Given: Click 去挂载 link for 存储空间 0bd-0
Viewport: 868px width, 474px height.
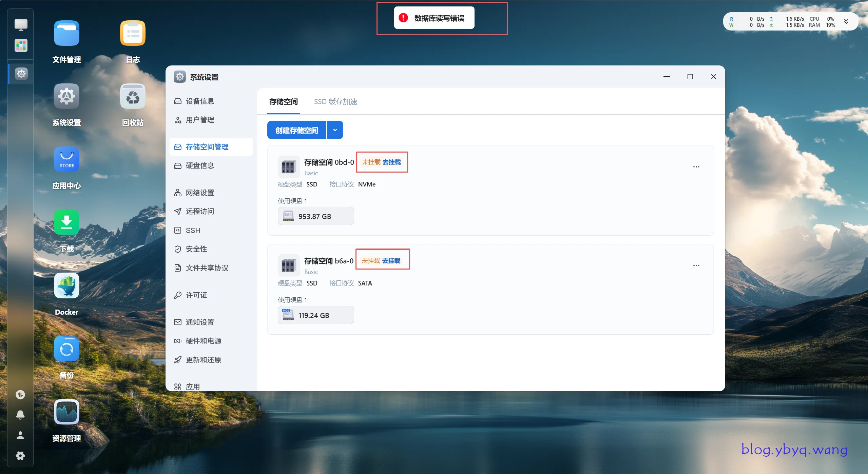Looking at the screenshot, I should [391, 162].
